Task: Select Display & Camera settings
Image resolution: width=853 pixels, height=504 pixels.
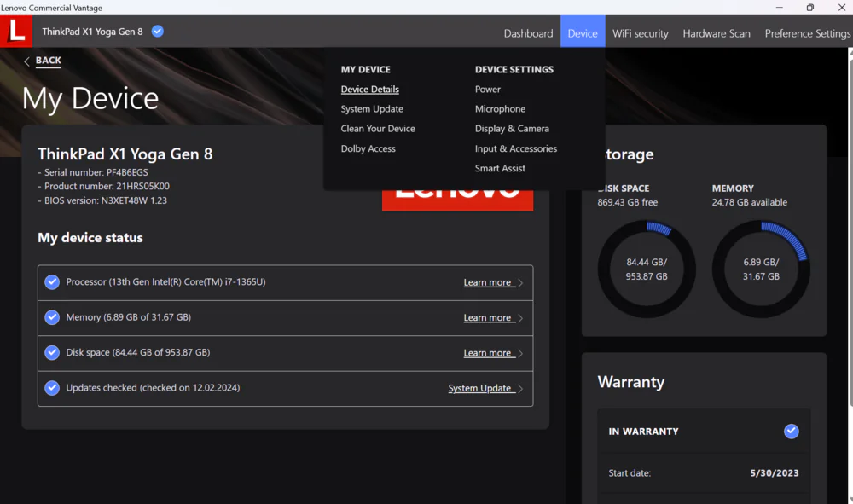Action: 512,128
